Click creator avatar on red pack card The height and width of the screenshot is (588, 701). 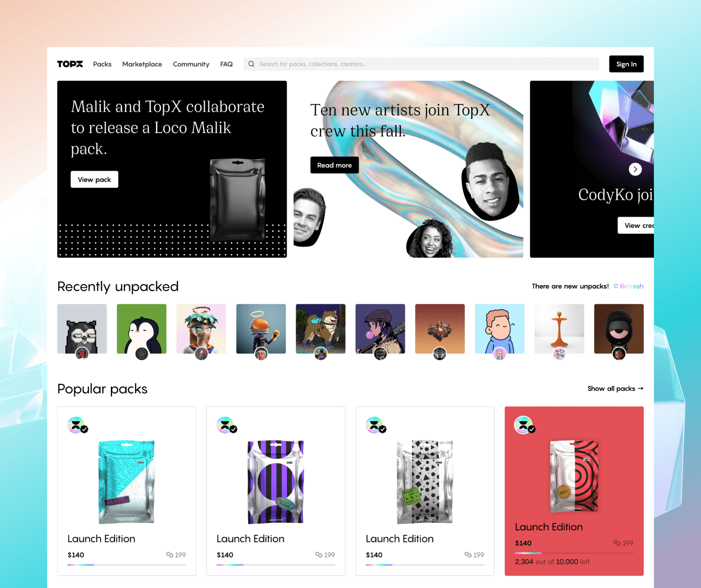pyautogui.click(x=523, y=425)
